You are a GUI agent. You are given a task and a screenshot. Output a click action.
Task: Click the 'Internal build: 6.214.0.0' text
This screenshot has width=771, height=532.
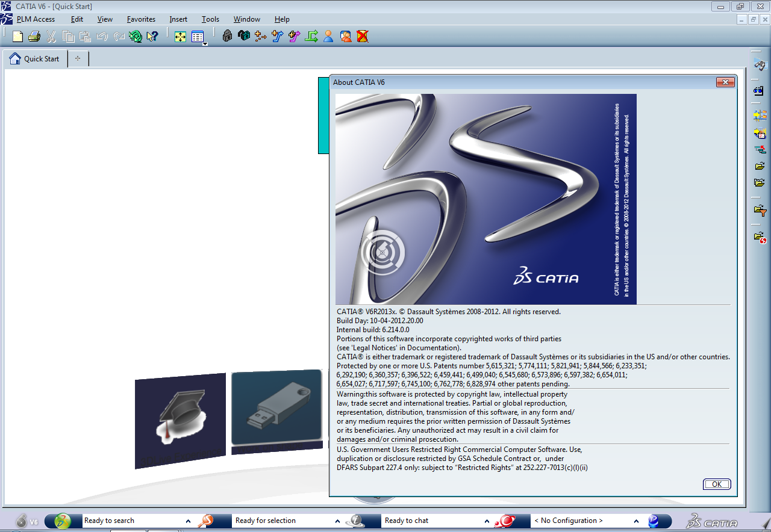click(373, 330)
